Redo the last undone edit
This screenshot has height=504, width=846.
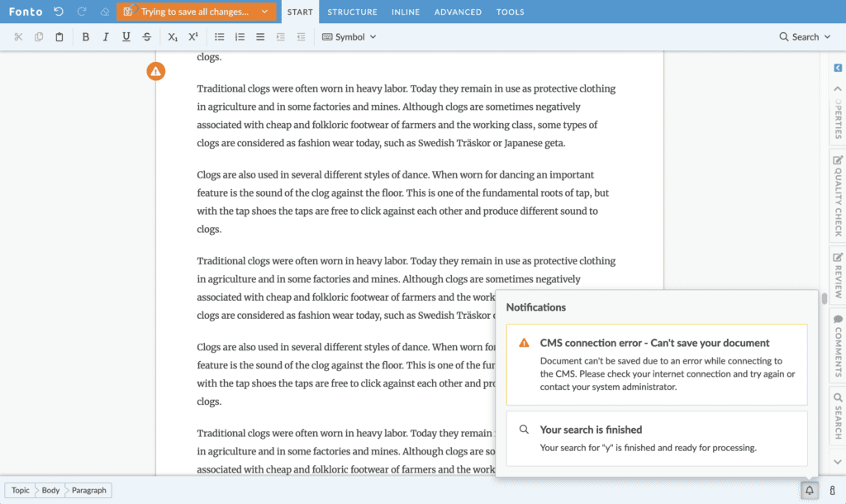click(x=82, y=12)
